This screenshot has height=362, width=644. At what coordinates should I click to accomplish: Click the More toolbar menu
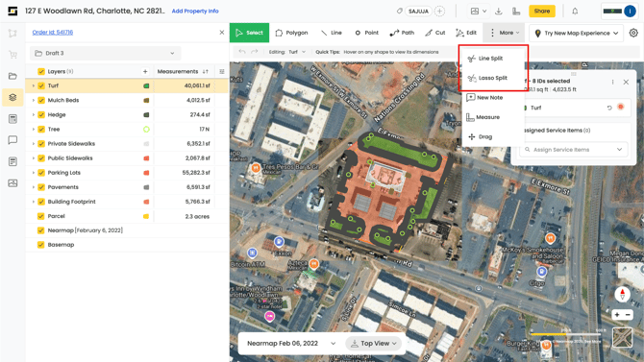click(x=504, y=33)
